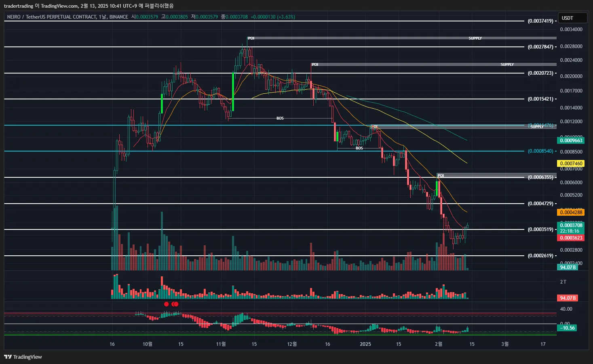Click the orange 0.0004288 price tag

(571, 213)
